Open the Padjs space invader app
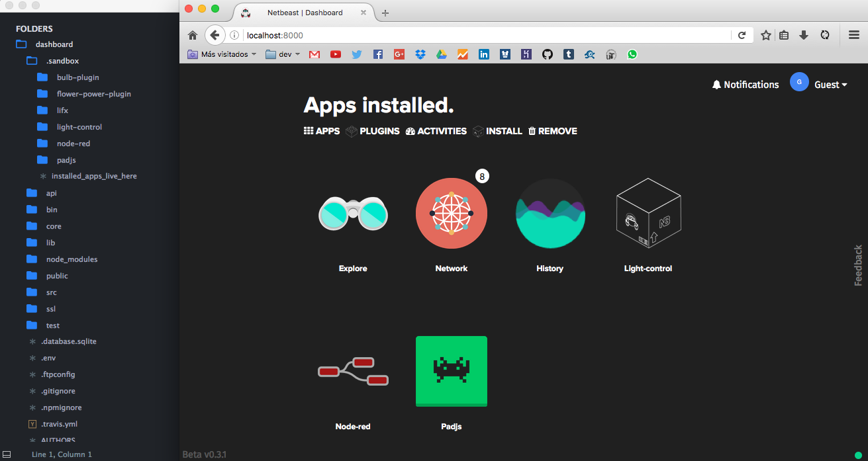868x461 pixels. point(452,371)
